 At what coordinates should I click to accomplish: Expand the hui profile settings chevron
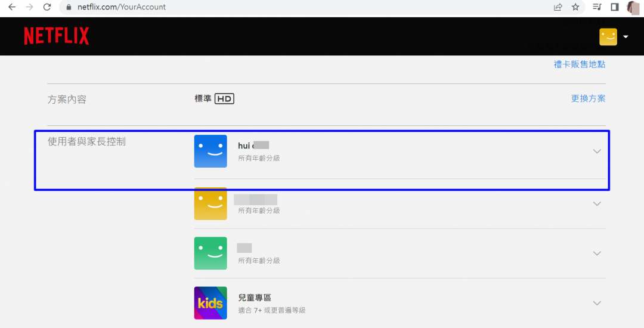click(x=597, y=151)
